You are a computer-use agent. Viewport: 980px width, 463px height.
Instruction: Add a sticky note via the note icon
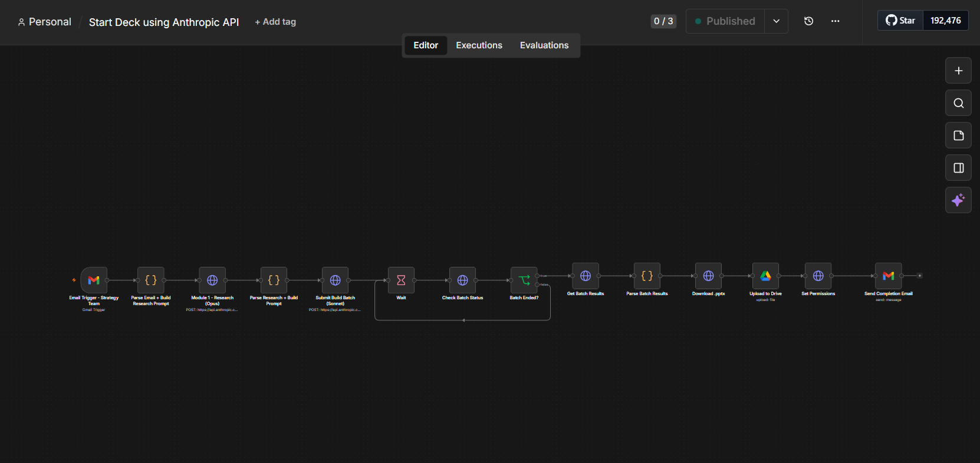pyautogui.click(x=959, y=135)
